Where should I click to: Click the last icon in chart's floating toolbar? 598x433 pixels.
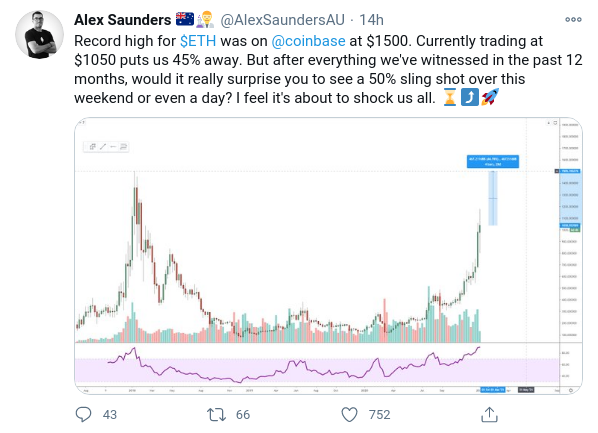(123, 146)
